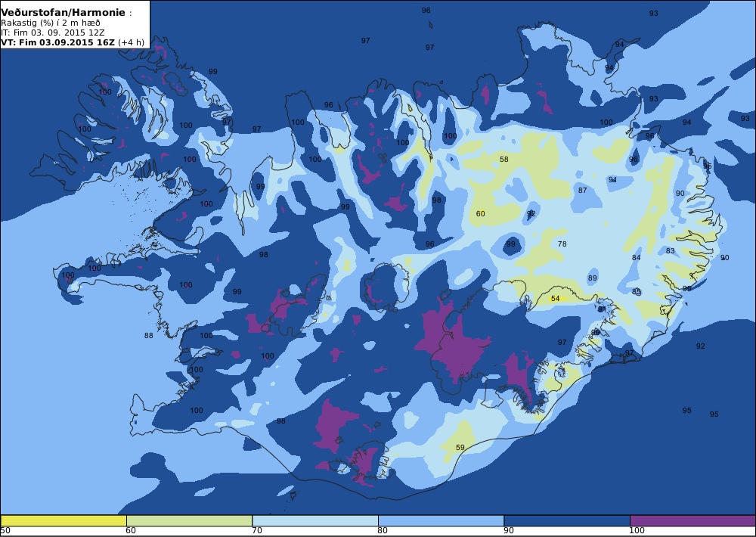Click the '59' humidity value near the south coast
The image size is (756, 537).
[x=460, y=447]
